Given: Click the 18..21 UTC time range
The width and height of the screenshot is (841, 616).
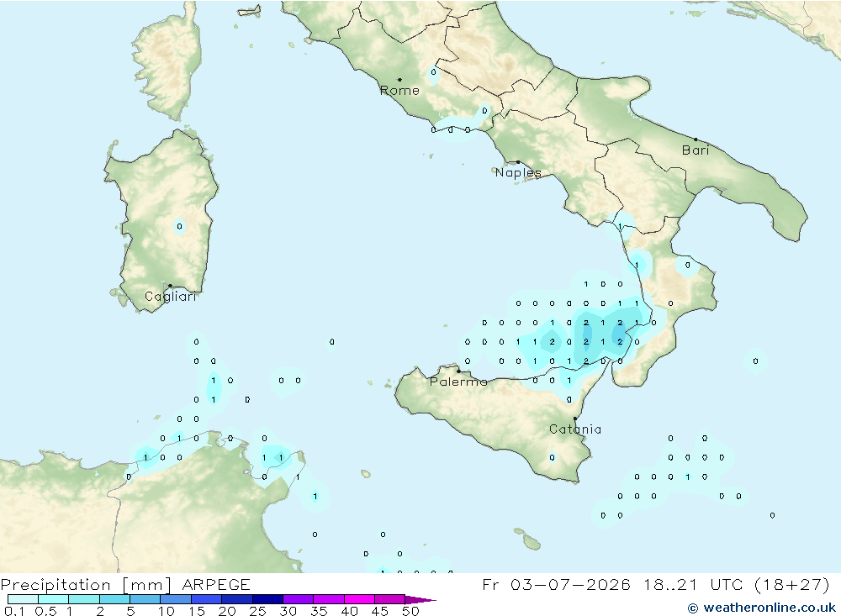Looking at the screenshot, I should tap(694, 584).
